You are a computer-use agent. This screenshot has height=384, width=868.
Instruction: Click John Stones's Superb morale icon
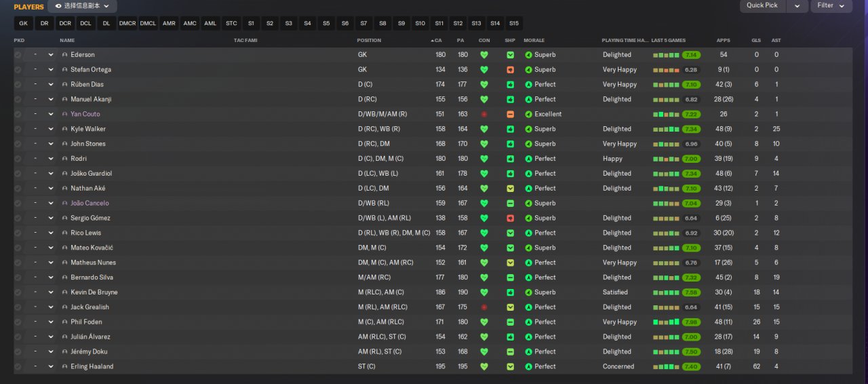(528, 144)
